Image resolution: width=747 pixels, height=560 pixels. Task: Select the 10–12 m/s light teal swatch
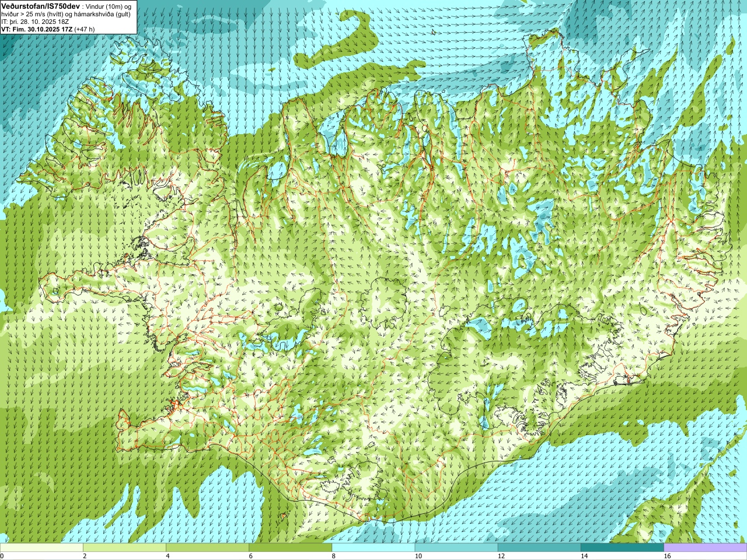456,548
